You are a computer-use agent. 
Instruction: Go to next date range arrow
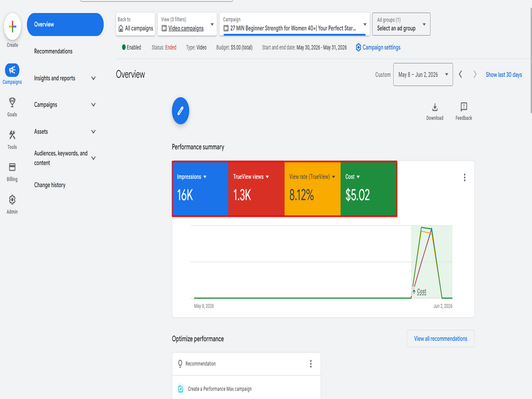475,74
